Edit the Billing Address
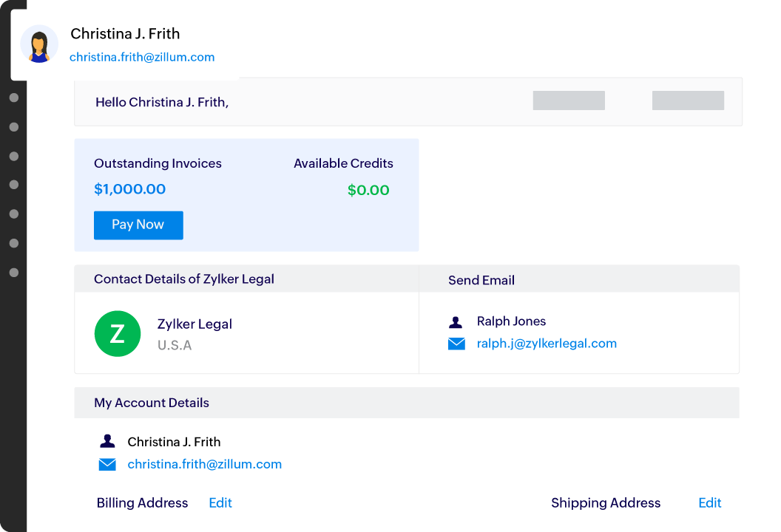This screenshot has width=781, height=532. tap(220, 503)
